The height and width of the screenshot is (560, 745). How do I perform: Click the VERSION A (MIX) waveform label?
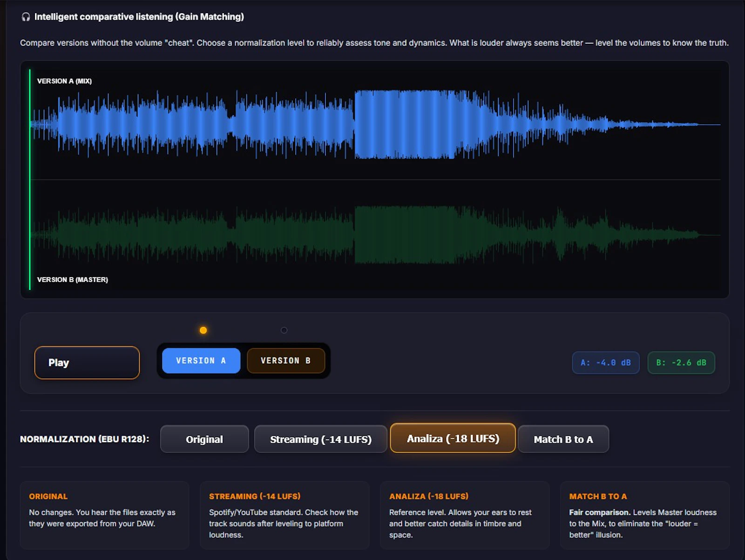pos(64,81)
